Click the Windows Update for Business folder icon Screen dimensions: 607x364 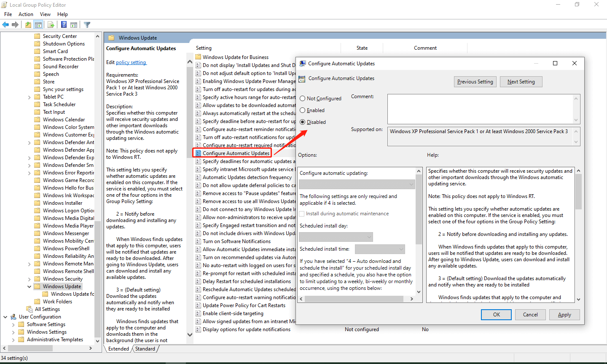(x=198, y=57)
